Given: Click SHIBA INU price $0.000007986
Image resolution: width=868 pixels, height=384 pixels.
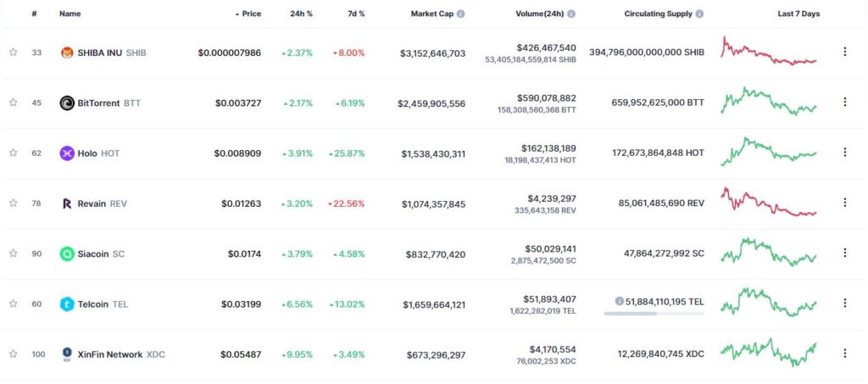Looking at the screenshot, I should [x=230, y=53].
